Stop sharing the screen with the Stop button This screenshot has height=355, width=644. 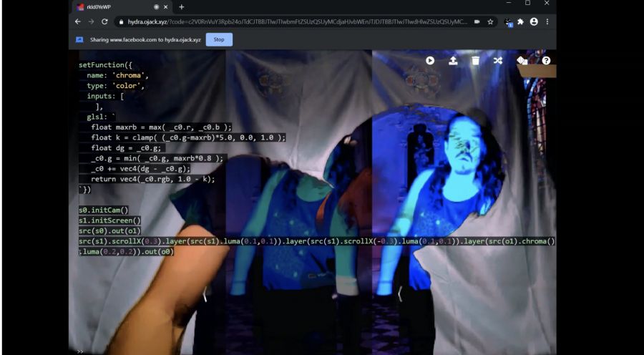(x=219, y=39)
